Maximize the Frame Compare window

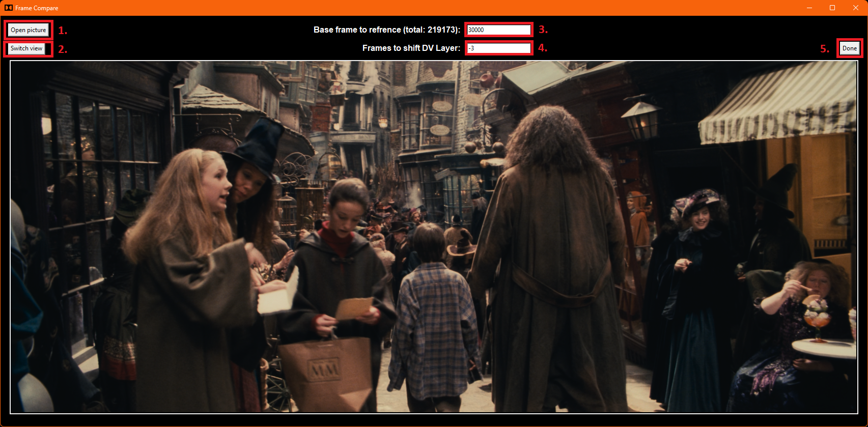tap(832, 8)
